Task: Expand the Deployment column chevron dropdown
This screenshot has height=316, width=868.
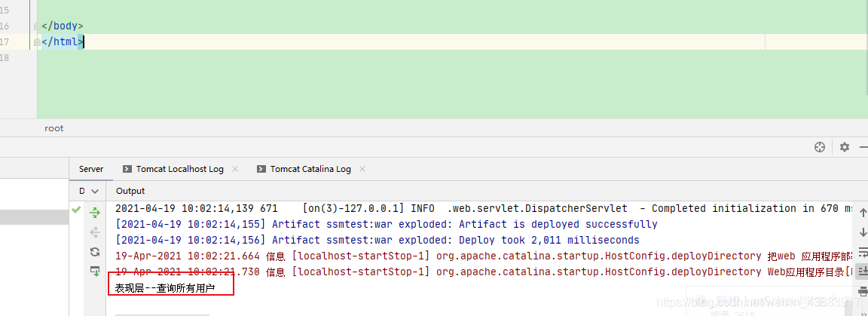Action: [x=95, y=192]
